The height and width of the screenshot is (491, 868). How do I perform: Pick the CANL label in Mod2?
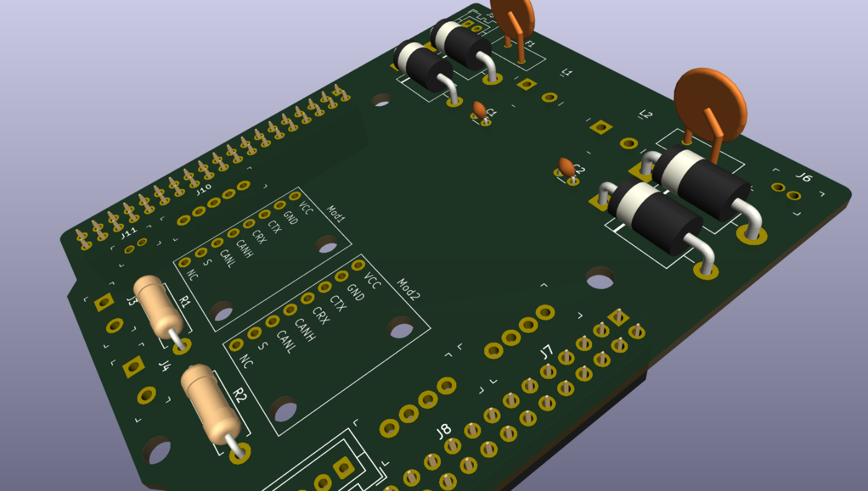pyautogui.click(x=286, y=342)
